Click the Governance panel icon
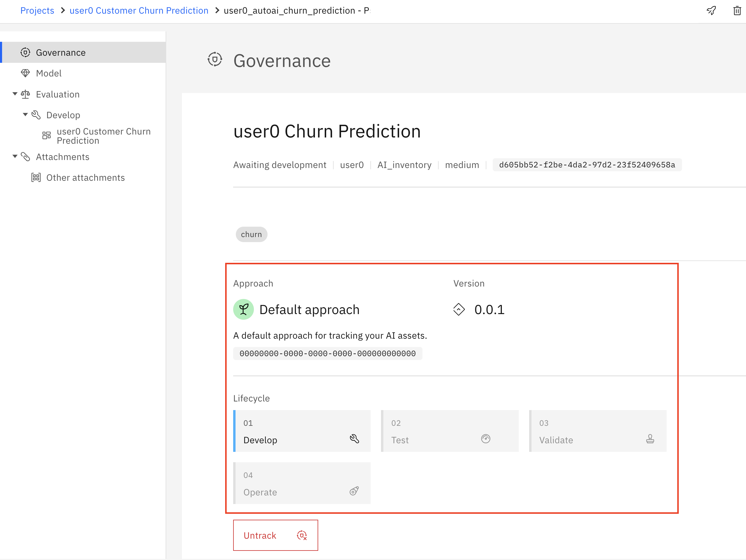746x560 pixels. click(26, 52)
